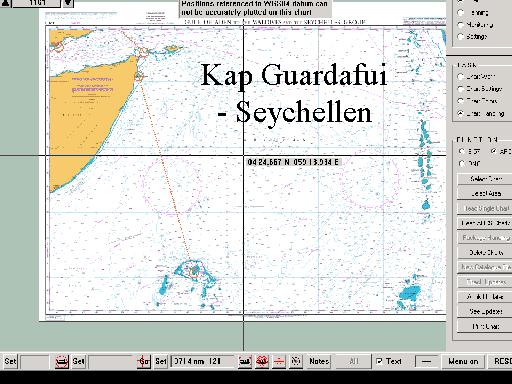The image size is (512, 384).
Task: Click the crossed-circle icon next to Notes
Action: tap(296, 361)
